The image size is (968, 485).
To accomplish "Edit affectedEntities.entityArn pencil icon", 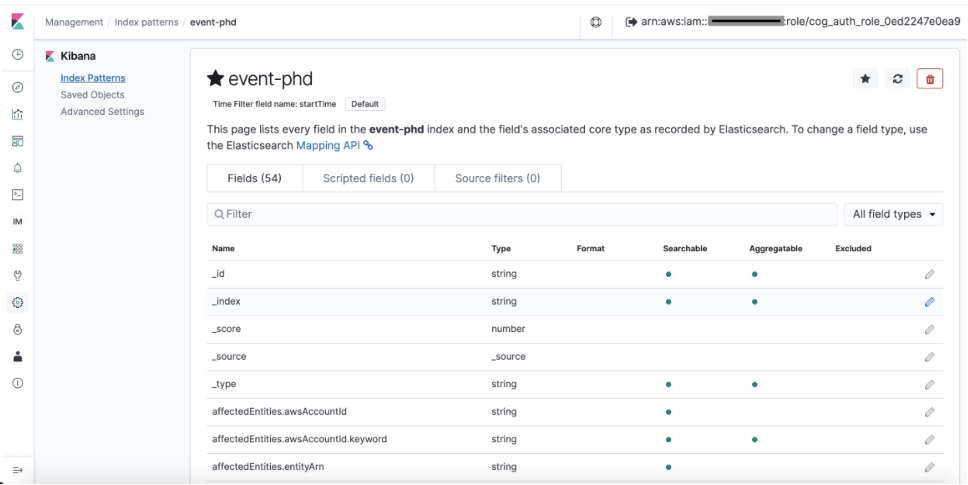I will 930,467.
